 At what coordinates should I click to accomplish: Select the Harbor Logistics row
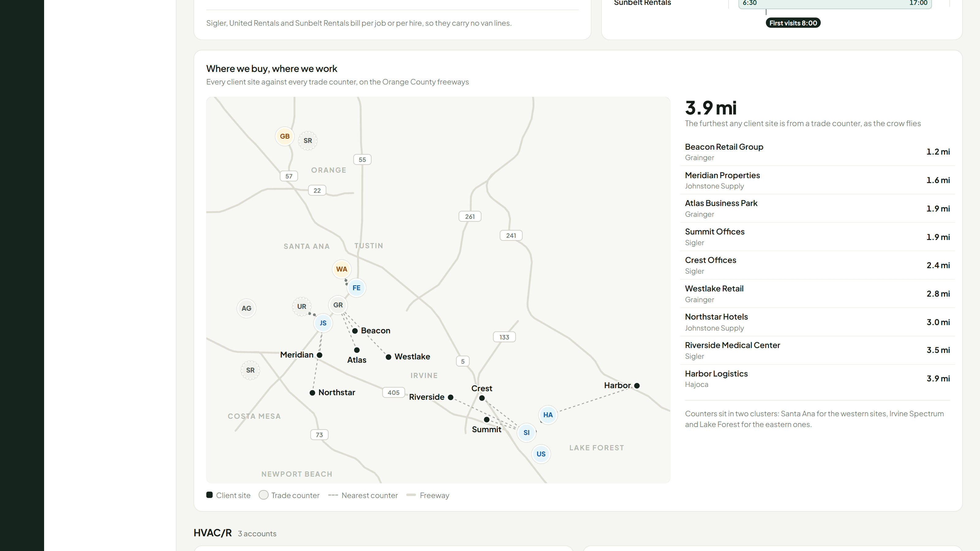coord(817,379)
